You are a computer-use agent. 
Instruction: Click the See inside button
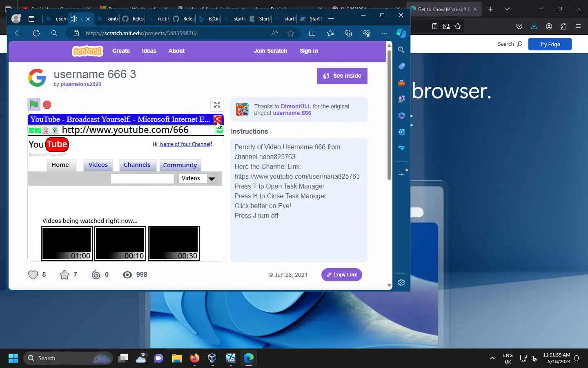click(342, 76)
